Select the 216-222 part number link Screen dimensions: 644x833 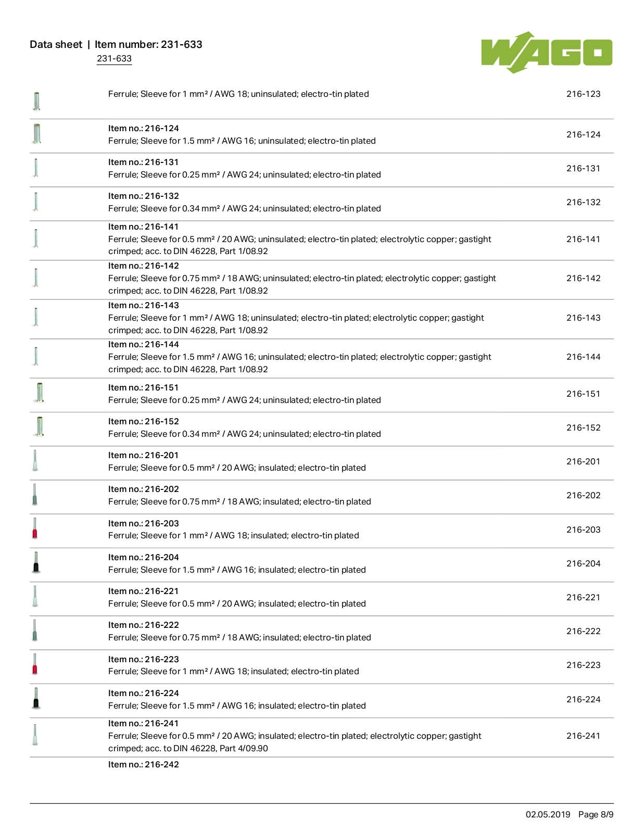click(583, 631)
